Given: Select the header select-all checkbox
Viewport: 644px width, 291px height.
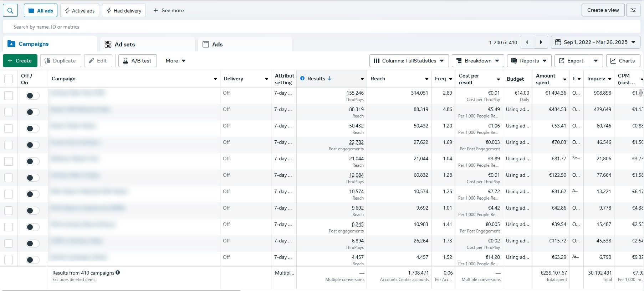Looking at the screenshot, I should click(x=9, y=79).
